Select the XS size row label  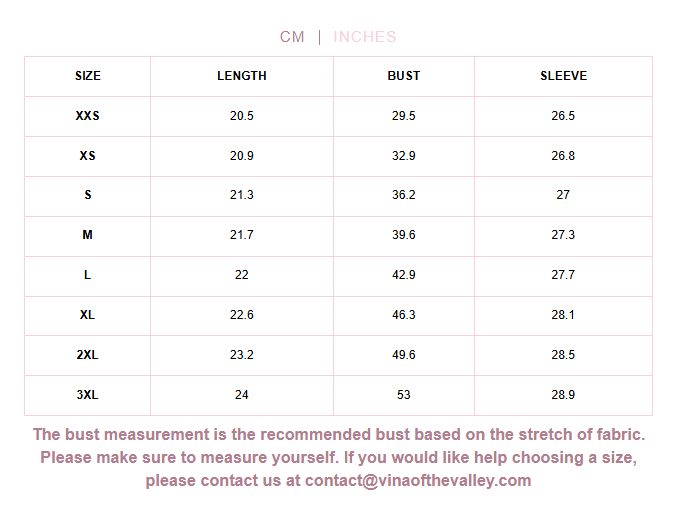pos(88,156)
